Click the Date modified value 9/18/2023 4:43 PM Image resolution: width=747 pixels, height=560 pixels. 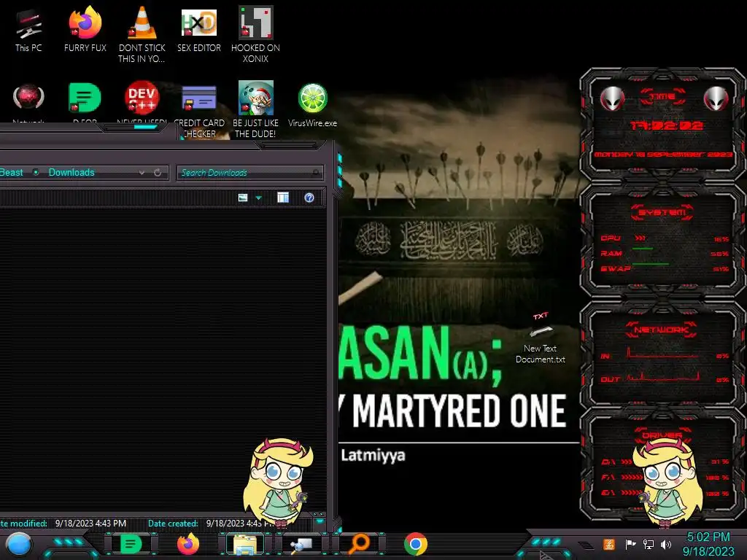point(90,524)
